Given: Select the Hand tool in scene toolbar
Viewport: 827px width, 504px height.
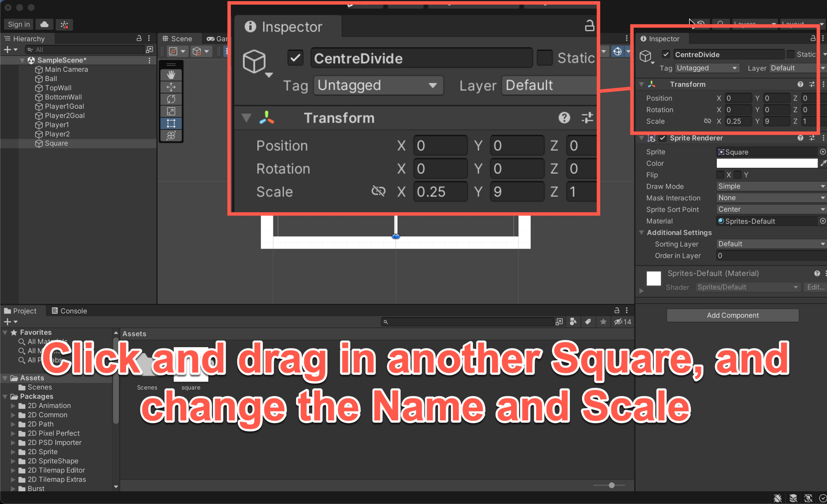Looking at the screenshot, I should pos(171,75).
